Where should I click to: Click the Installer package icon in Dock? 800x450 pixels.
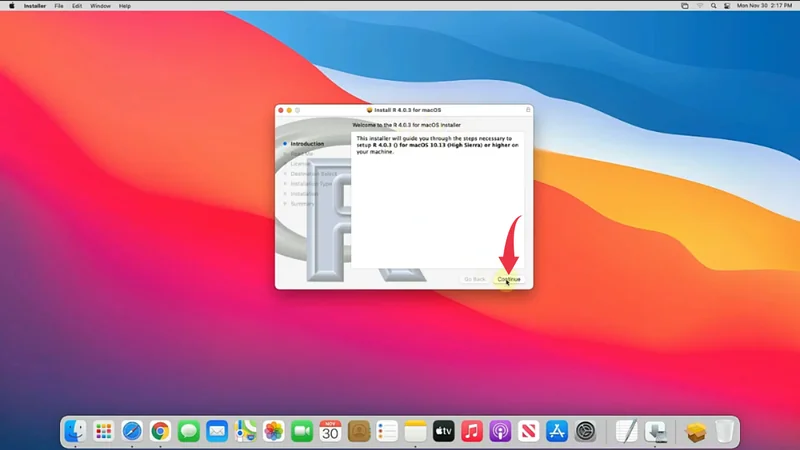[696, 431]
